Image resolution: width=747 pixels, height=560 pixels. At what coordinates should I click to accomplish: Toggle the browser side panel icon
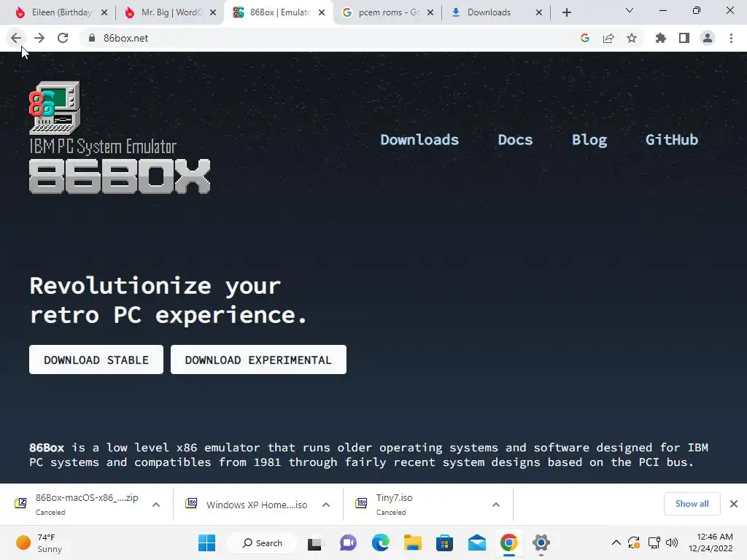pos(684,38)
